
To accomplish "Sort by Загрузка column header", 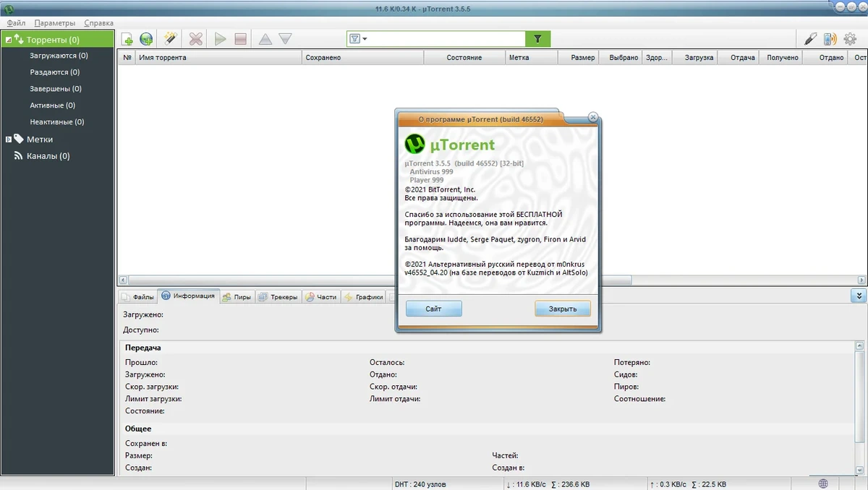I will click(694, 58).
